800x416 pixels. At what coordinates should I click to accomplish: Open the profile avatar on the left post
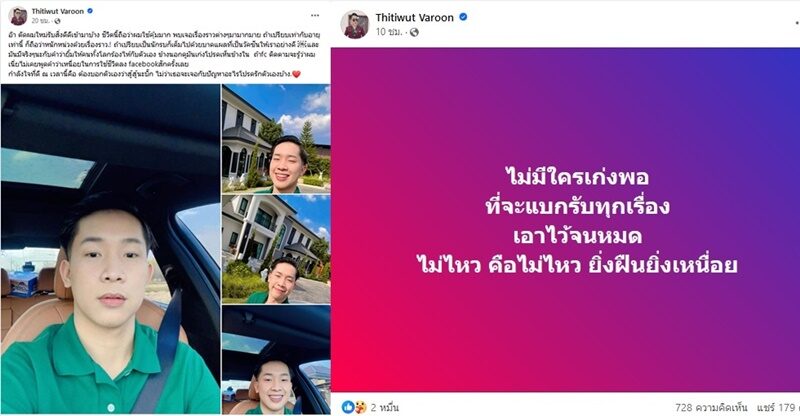18,16
